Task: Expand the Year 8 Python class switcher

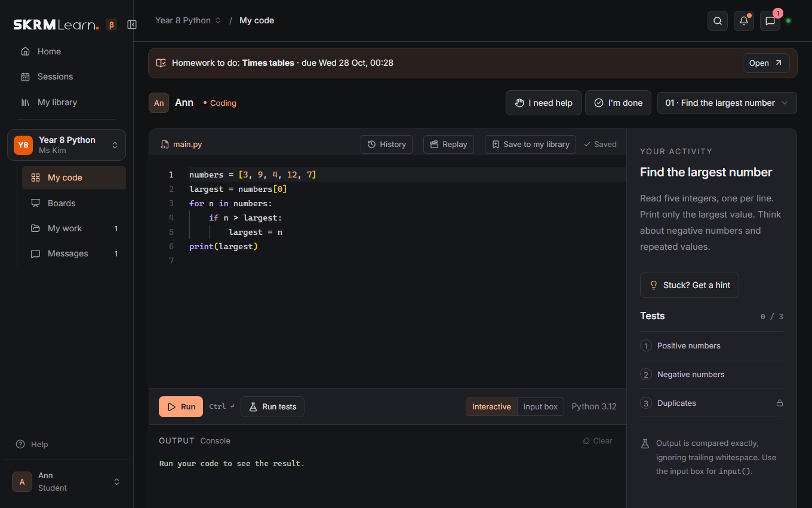Action: pyautogui.click(x=66, y=145)
